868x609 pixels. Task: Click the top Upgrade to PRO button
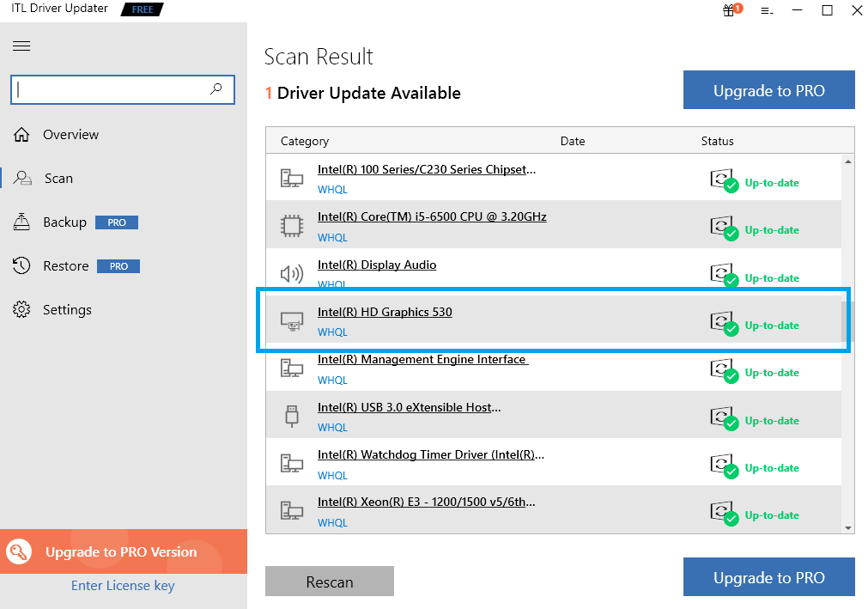(769, 89)
